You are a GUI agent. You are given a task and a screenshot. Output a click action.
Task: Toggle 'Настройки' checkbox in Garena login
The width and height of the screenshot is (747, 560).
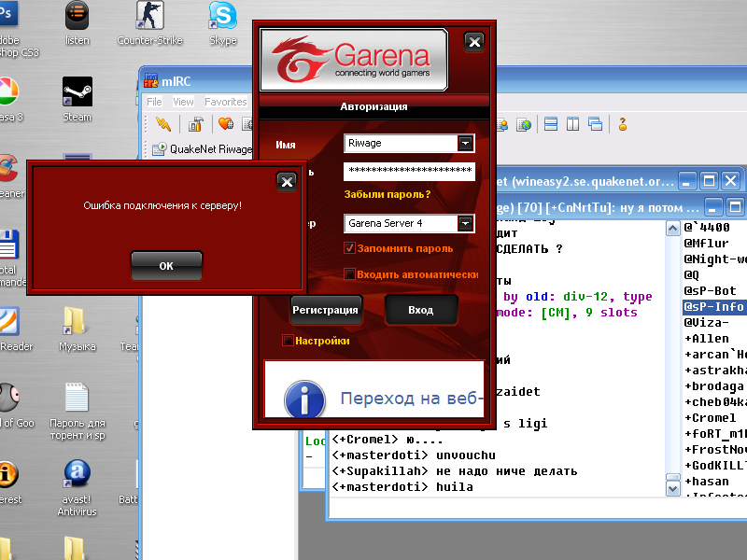tap(288, 340)
